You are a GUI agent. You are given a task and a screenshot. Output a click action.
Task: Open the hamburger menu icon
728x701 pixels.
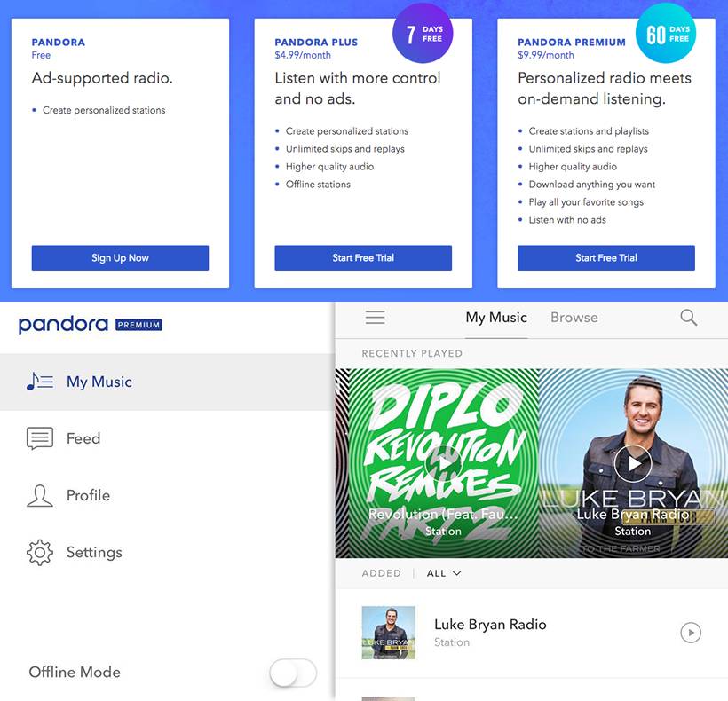375,318
